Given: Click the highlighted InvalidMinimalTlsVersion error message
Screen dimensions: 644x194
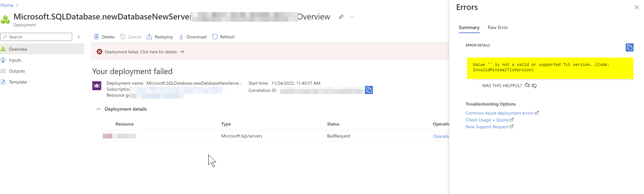Looking at the screenshot, I should (550, 68).
